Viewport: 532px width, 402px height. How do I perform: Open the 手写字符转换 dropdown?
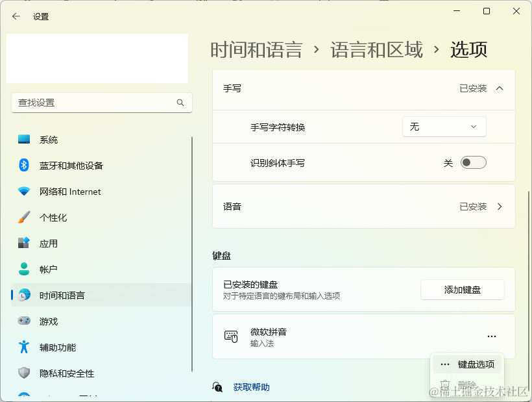click(444, 127)
